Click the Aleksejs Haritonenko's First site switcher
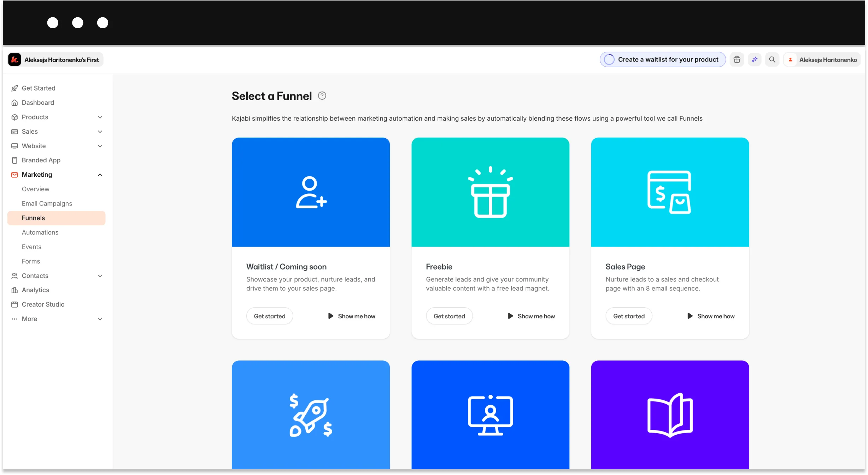 [55, 59]
